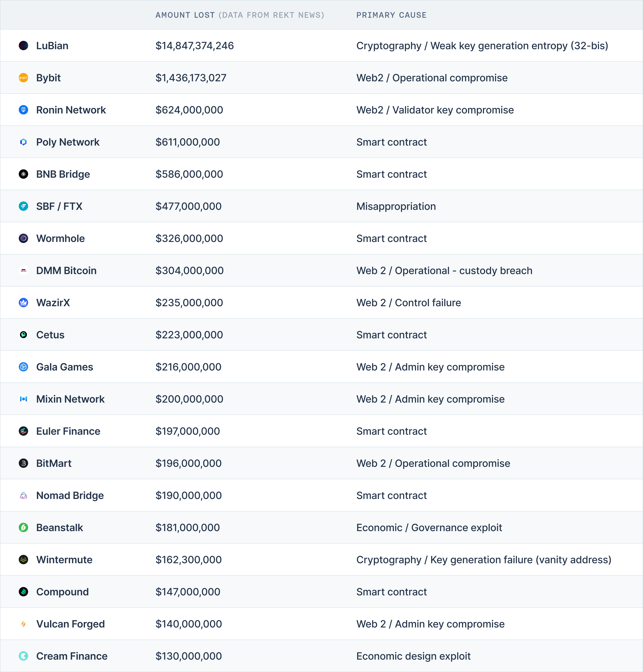Click the Wormhole spiral icon
643x672 pixels.
[x=23, y=238]
